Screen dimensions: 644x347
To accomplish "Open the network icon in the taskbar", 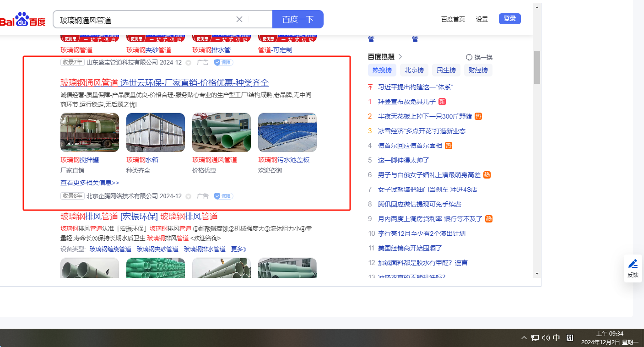I will click(x=535, y=338).
